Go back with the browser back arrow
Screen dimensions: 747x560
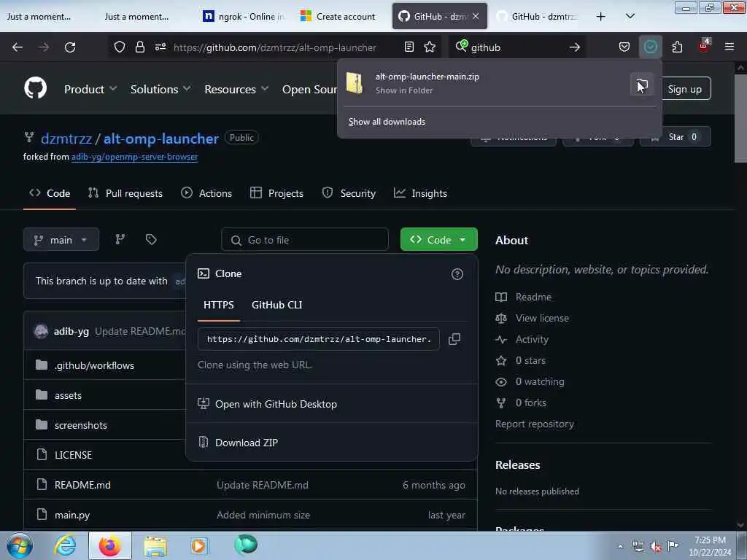pos(18,47)
